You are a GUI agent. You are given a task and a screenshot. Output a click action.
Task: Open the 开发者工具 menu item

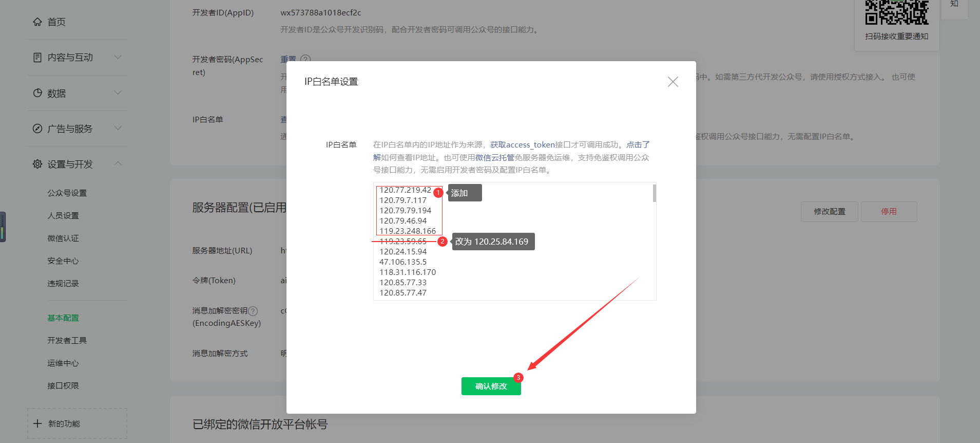click(x=67, y=341)
